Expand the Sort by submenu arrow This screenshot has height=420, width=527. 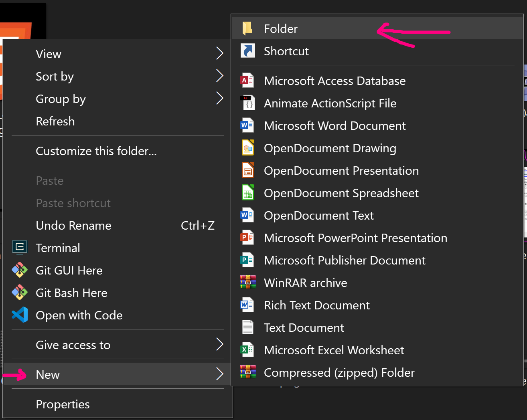pyautogui.click(x=219, y=76)
